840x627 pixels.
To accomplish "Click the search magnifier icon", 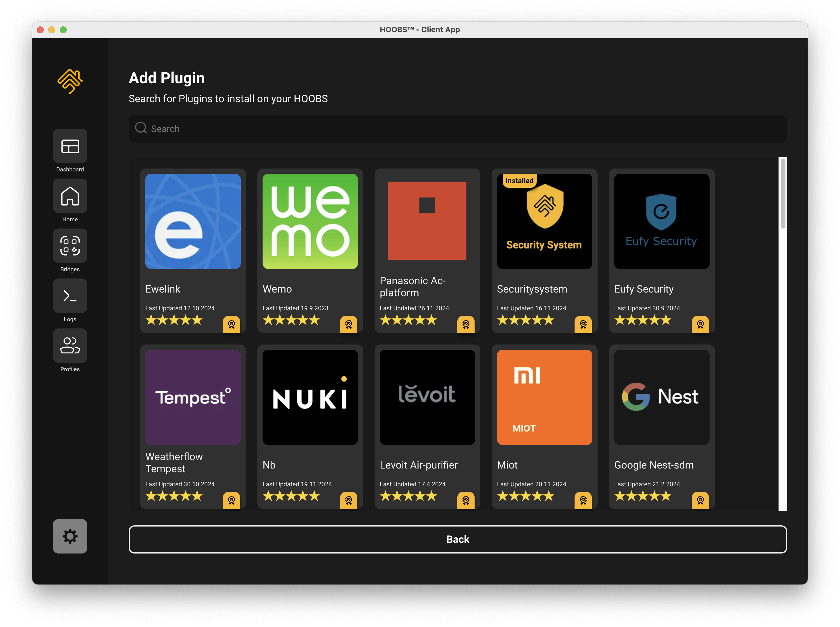I will click(141, 128).
